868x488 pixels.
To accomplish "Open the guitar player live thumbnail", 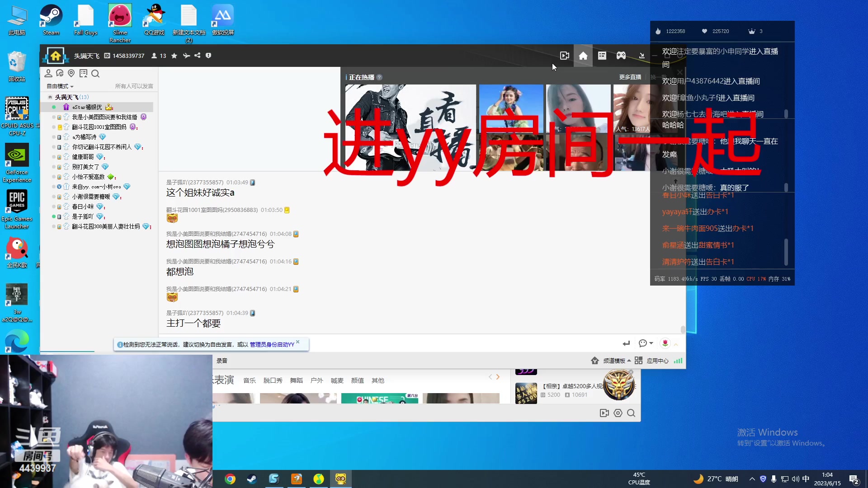I will [410, 128].
